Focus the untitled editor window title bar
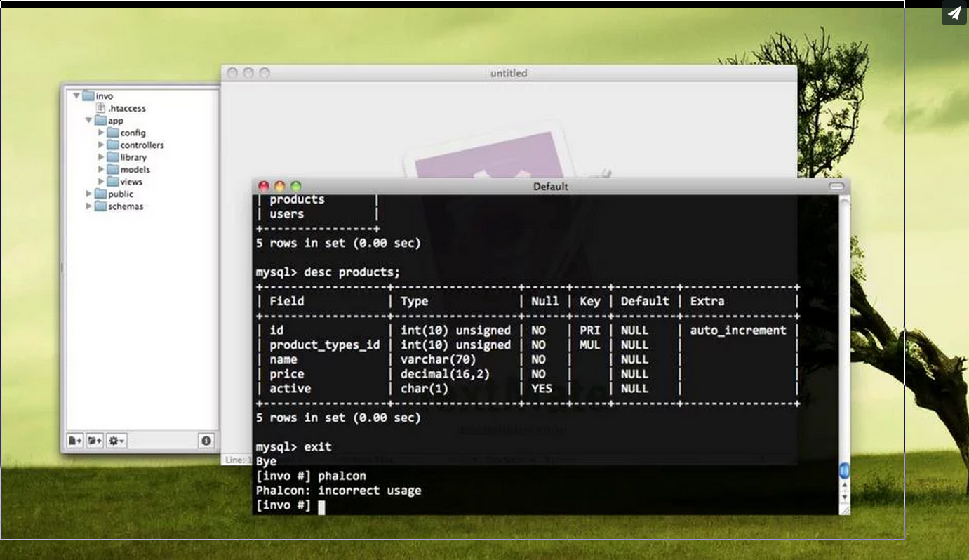The image size is (969, 560). 509,73
